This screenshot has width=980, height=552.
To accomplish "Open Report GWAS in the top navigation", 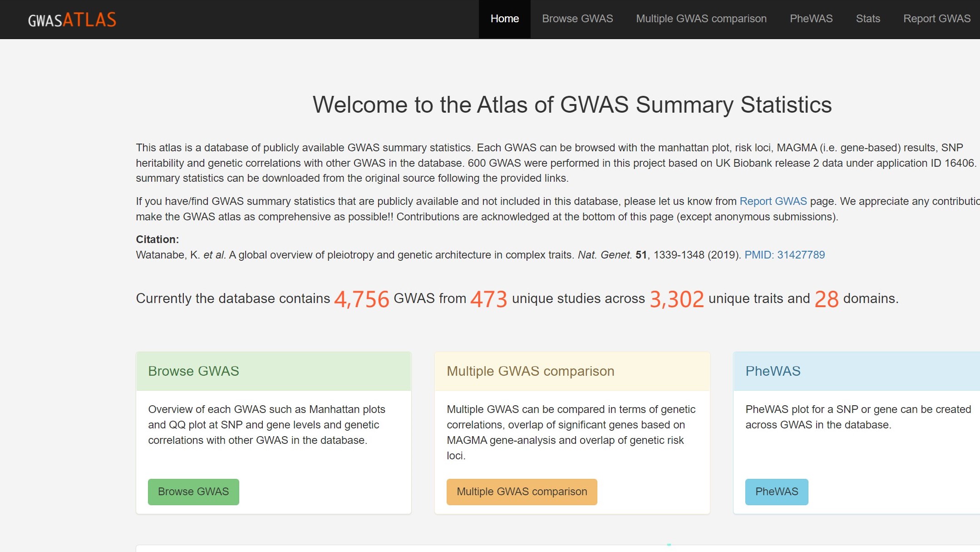I will coord(936,19).
